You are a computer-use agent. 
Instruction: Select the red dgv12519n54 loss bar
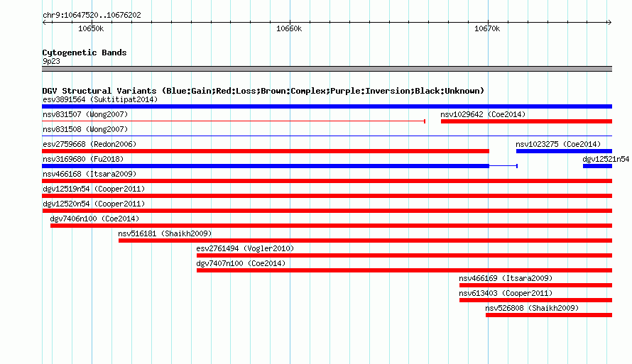tap(327, 196)
